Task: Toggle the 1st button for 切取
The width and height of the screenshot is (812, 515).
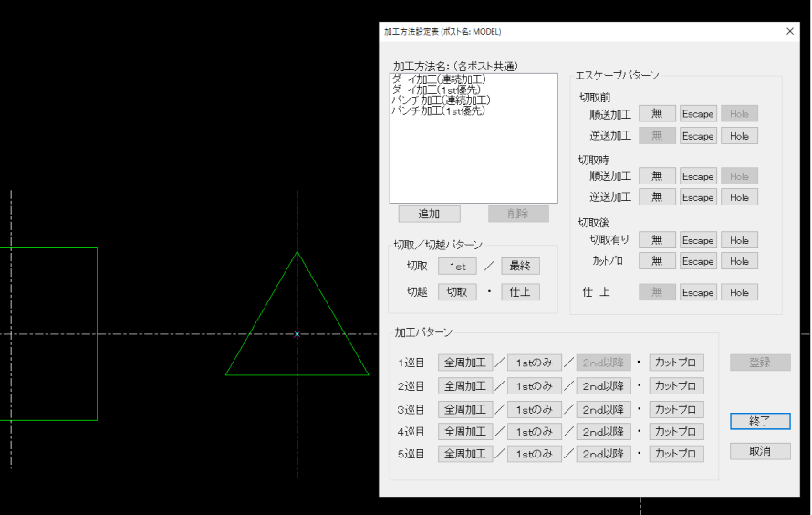Action: (457, 266)
